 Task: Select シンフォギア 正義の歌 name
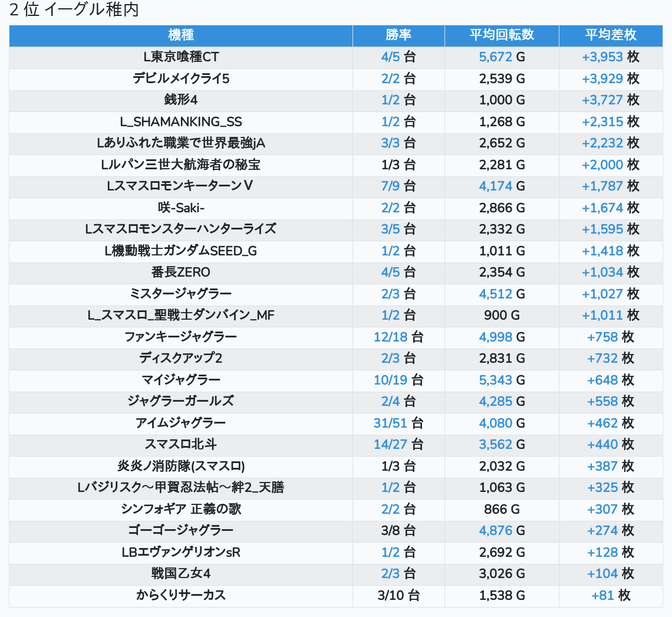coord(181,510)
